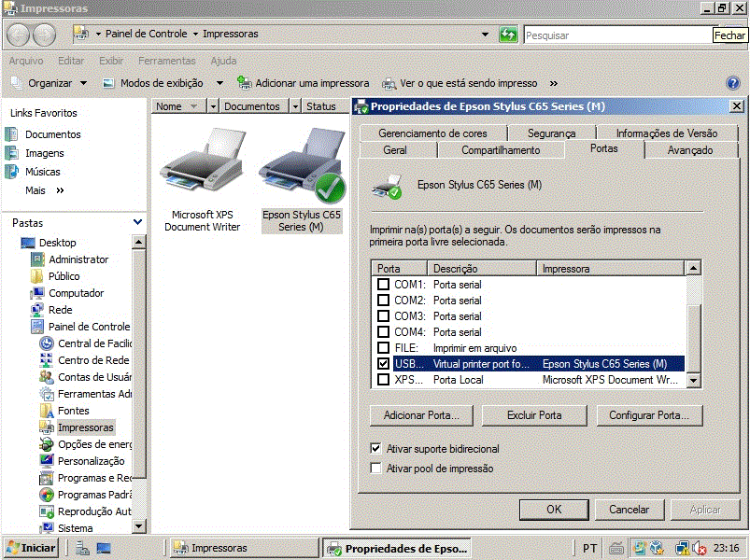Open Painel de Controle breadcrumb arrow
750x560 pixels.
(x=195, y=34)
